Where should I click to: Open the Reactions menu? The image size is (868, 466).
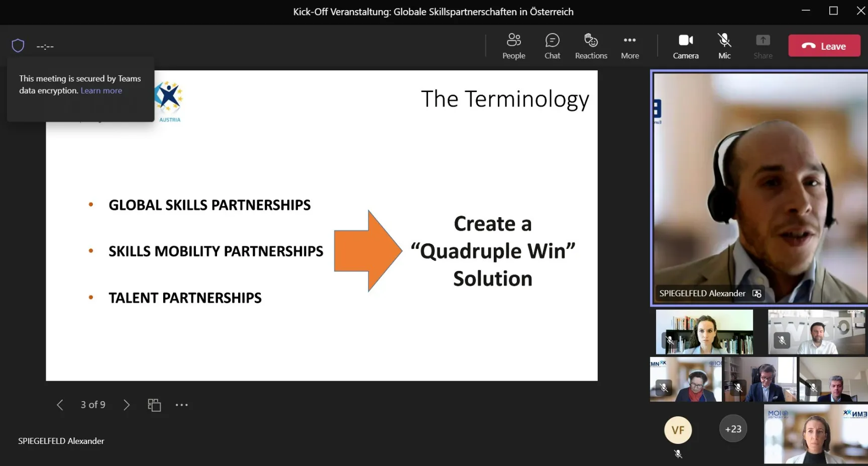point(591,46)
